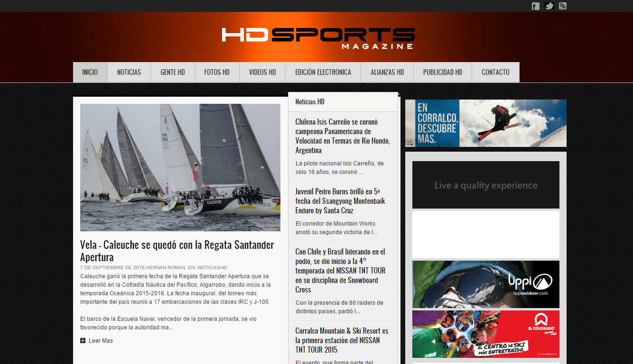The height and width of the screenshot is (364, 633).
Task: Open the Facebook icon in top bar
Action: [536, 6]
